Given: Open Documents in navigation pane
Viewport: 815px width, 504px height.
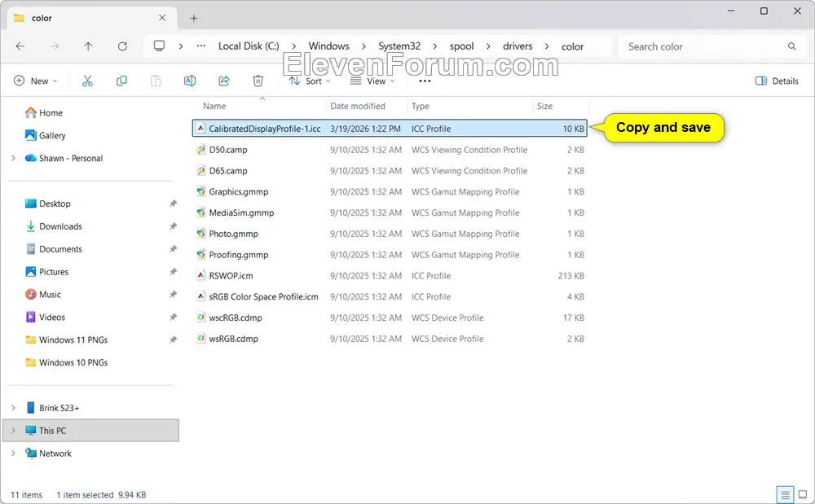Looking at the screenshot, I should point(54,249).
